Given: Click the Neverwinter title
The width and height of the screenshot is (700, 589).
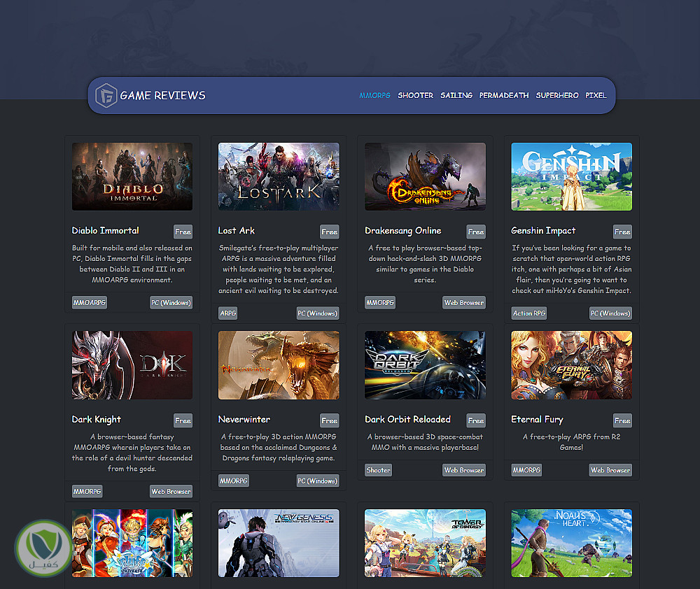Looking at the screenshot, I should pyautogui.click(x=244, y=420).
